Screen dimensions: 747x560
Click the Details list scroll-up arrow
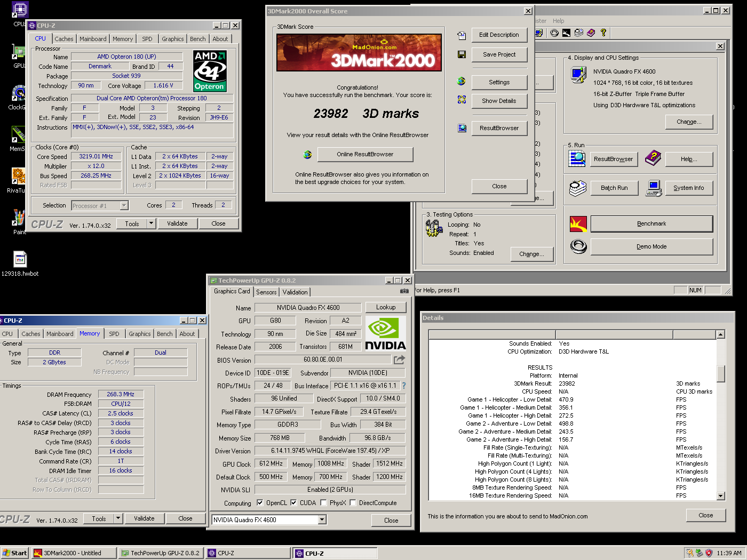pyautogui.click(x=721, y=334)
